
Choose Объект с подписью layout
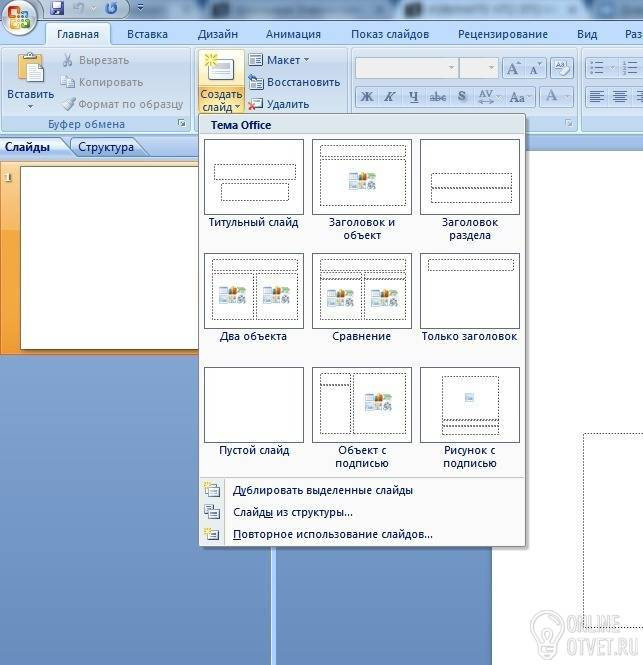click(x=362, y=418)
